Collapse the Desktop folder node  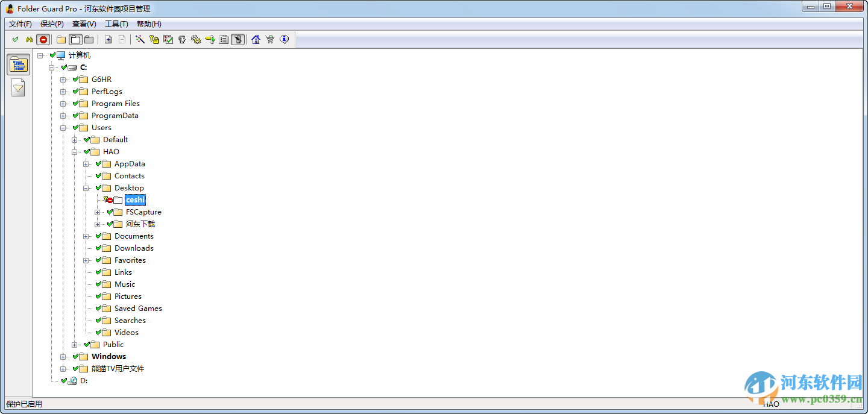pyautogui.click(x=86, y=188)
